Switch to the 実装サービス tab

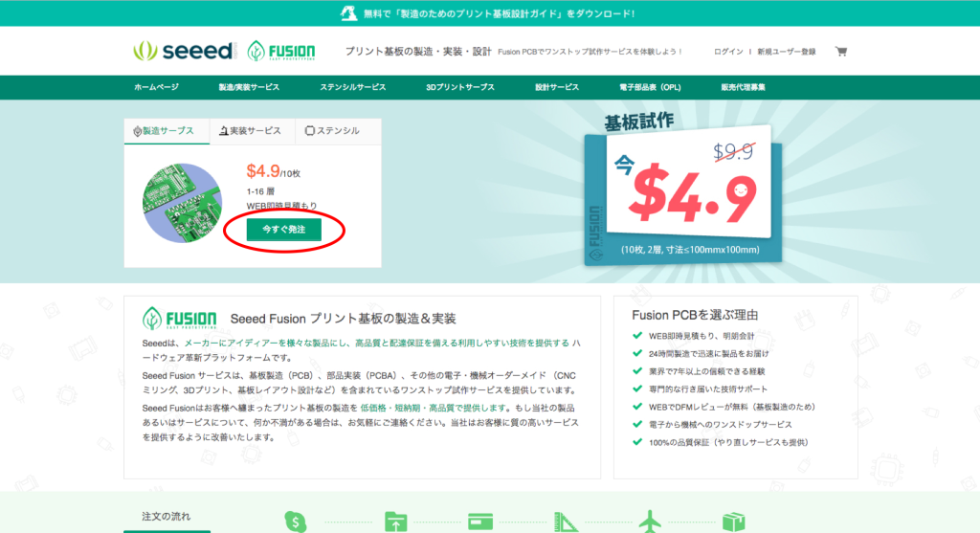point(250,131)
